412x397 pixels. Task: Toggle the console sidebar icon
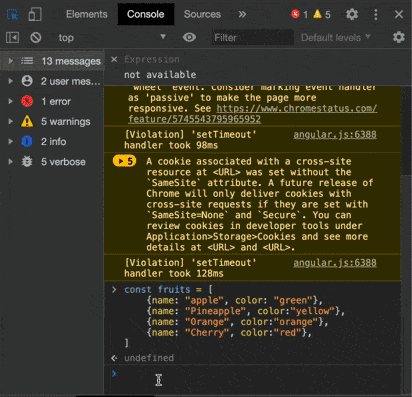pos(12,37)
